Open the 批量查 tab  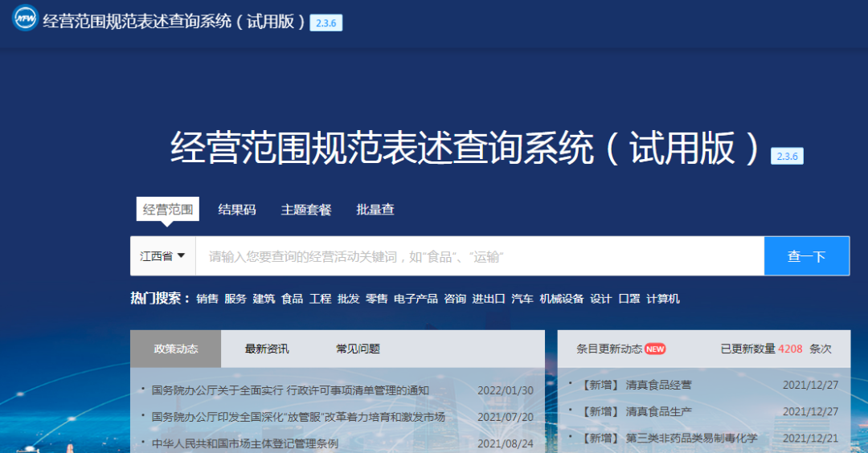[375, 210]
